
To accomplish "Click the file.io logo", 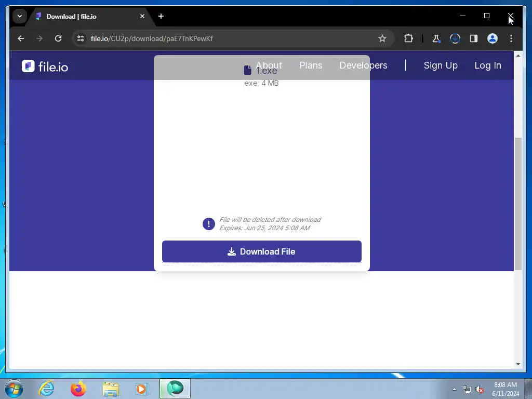I will pos(45,66).
